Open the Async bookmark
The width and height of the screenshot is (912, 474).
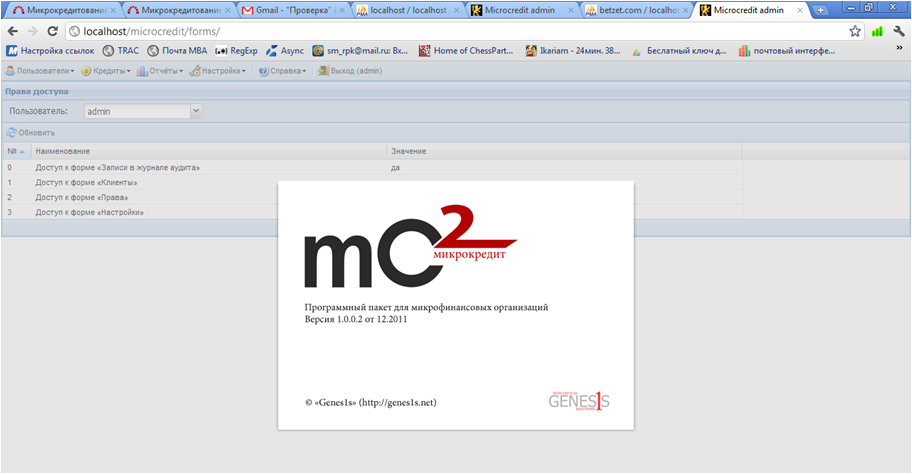click(285, 51)
